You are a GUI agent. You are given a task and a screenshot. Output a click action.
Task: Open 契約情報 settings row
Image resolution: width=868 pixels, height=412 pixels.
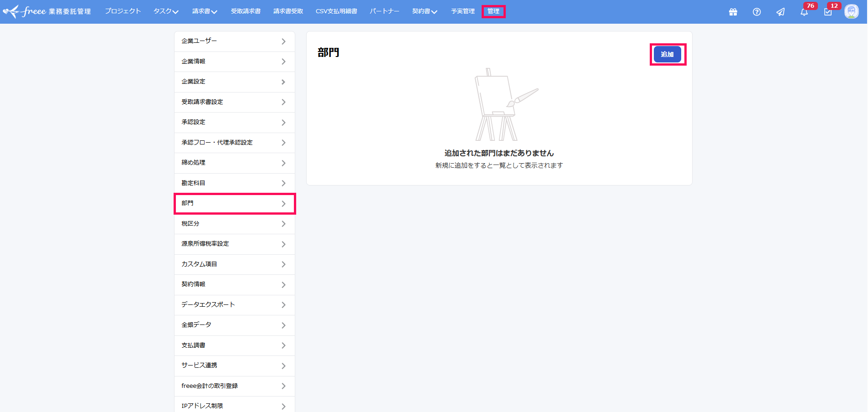point(235,285)
